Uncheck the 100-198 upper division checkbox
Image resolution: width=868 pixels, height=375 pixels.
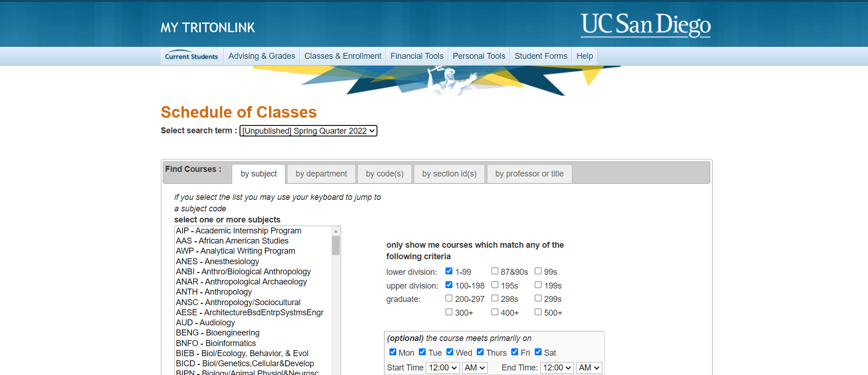(449, 285)
